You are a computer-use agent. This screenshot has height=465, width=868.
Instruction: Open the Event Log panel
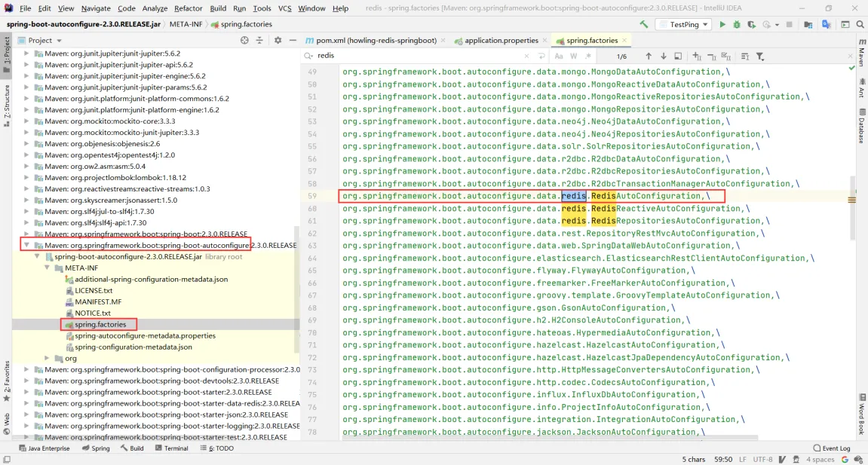(832, 448)
